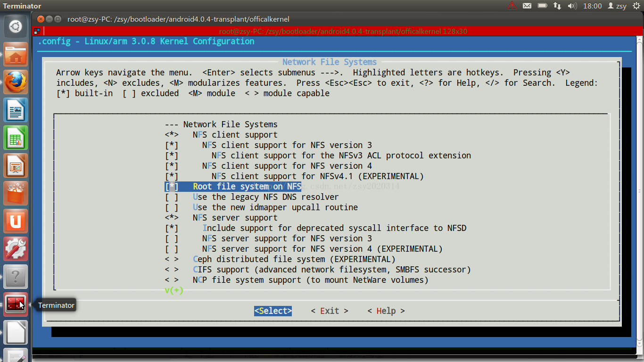Open mail envelope indicator in top panel

527,6
